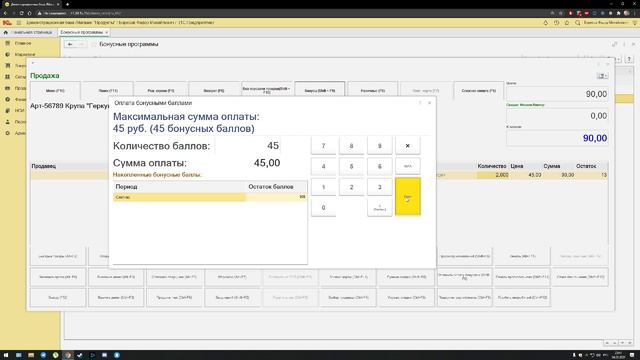Click the К оплате total field 90,00 in bold
The image size is (640, 360).
(557, 138)
